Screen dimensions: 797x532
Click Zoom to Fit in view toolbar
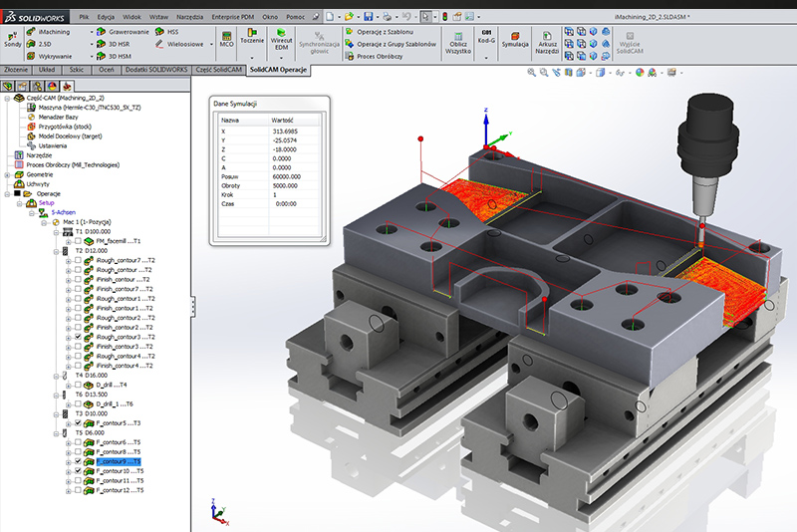531,73
